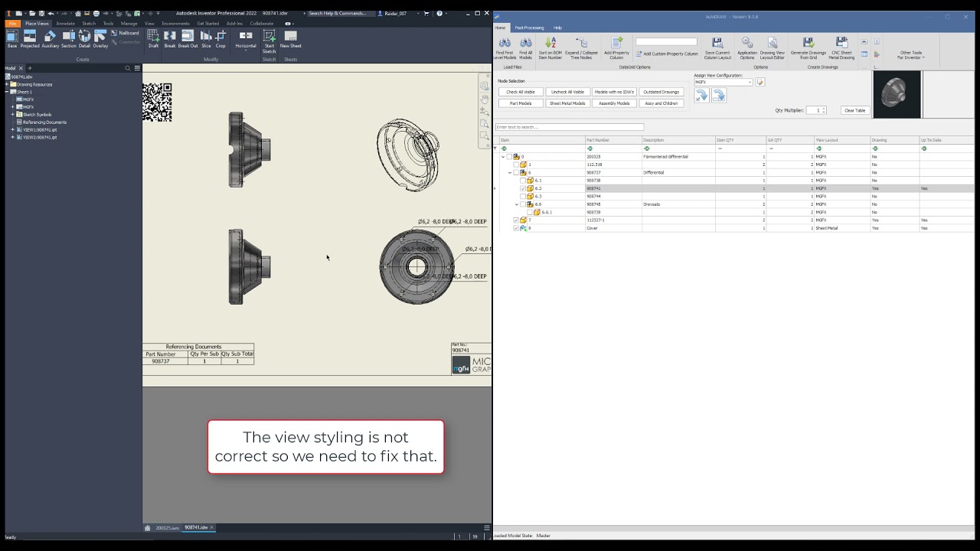Click the Clear Table button

coord(854,110)
